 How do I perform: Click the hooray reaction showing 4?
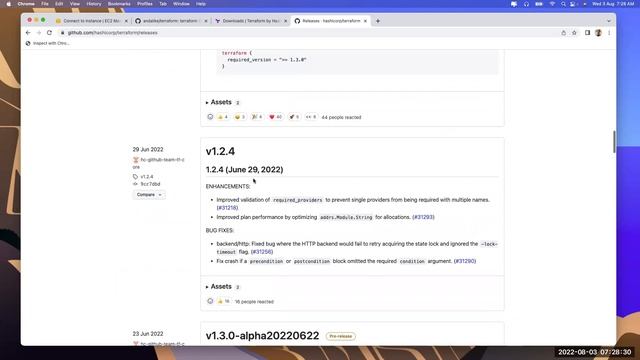pyautogui.click(x=257, y=117)
